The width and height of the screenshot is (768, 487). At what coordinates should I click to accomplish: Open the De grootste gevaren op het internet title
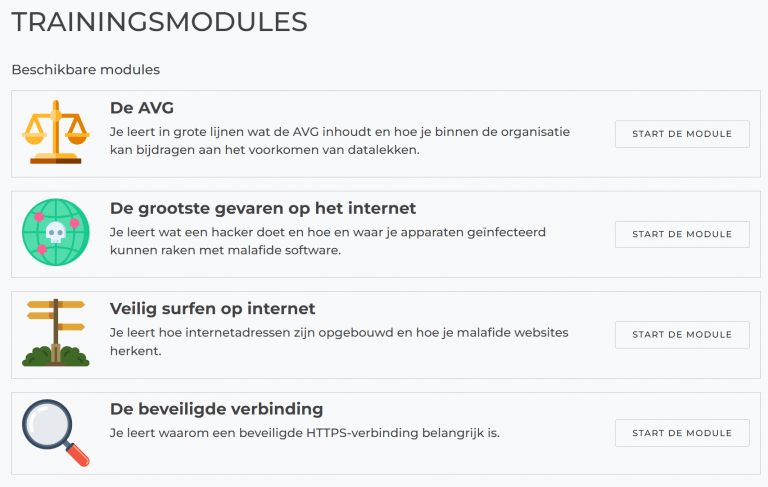pyautogui.click(x=263, y=208)
